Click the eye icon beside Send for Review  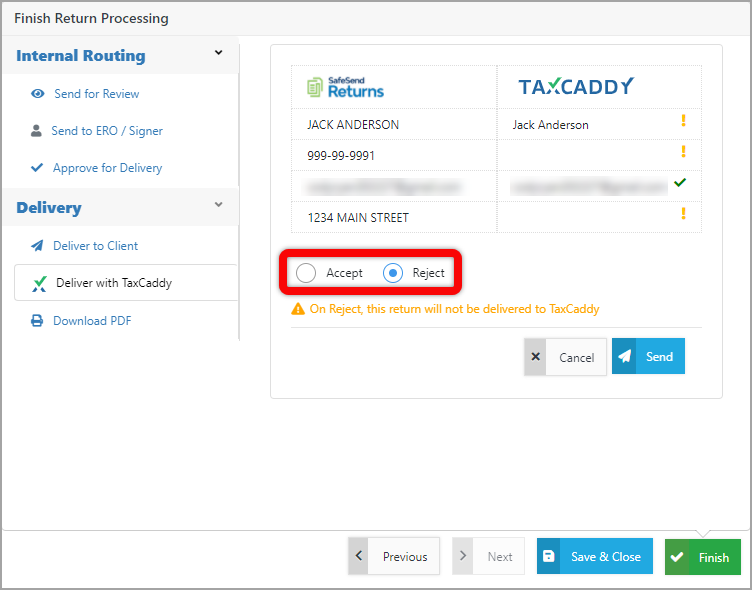pyautogui.click(x=38, y=94)
